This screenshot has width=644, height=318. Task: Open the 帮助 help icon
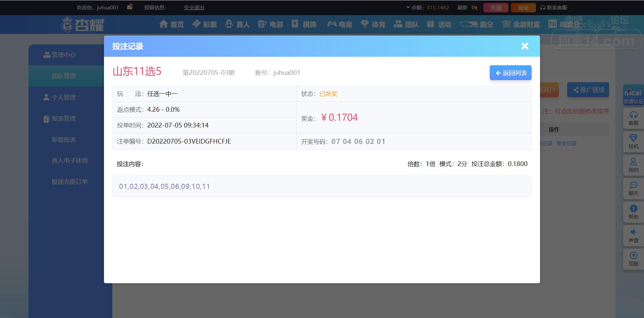[633, 212]
